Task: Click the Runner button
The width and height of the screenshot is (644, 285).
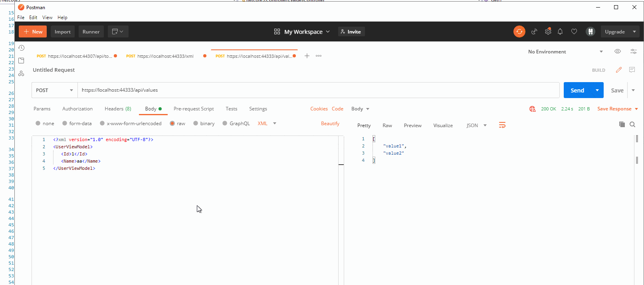Action: tap(91, 31)
